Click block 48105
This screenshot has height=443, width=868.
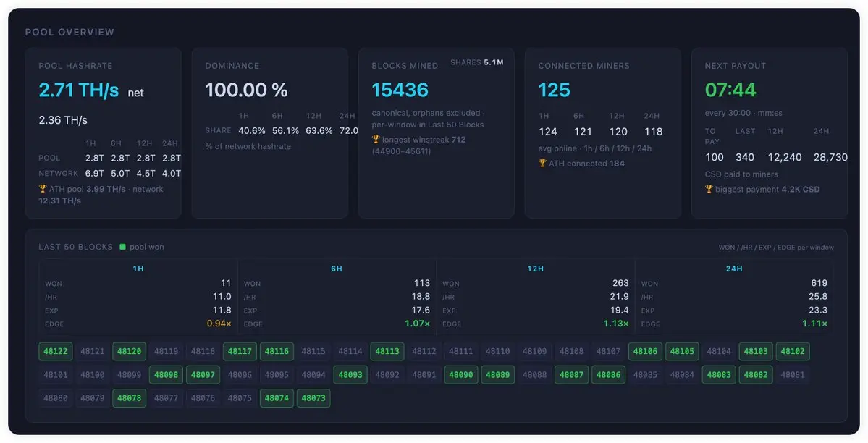pos(682,351)
